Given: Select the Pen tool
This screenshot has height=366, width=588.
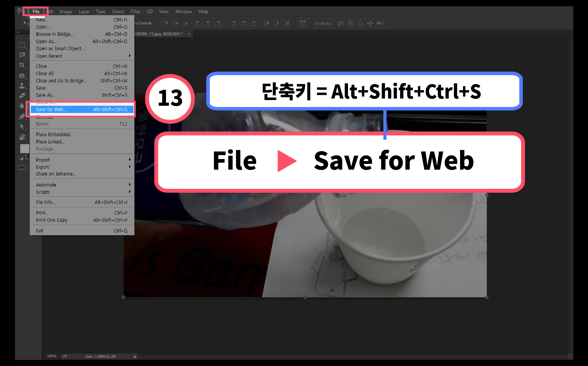Looking at the screenshot, I should tap(22, 117).
